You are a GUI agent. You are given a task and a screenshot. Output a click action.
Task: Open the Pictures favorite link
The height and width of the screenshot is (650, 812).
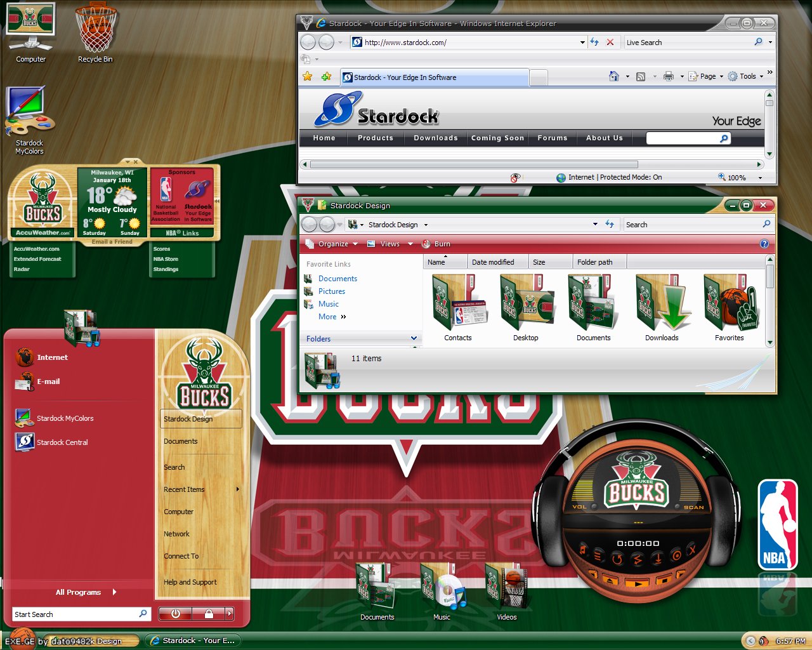[x=332, y=291]
